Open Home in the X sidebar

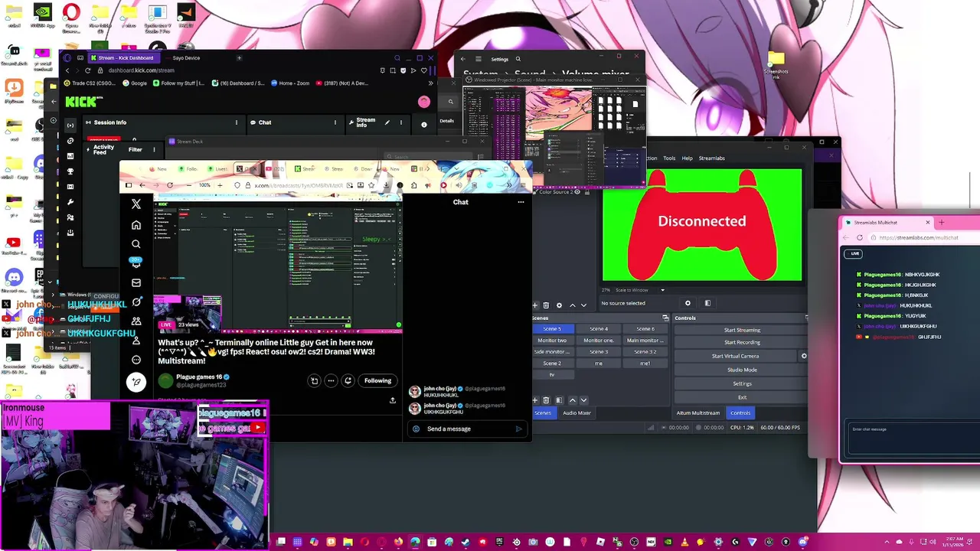click(x=136, y=225)
